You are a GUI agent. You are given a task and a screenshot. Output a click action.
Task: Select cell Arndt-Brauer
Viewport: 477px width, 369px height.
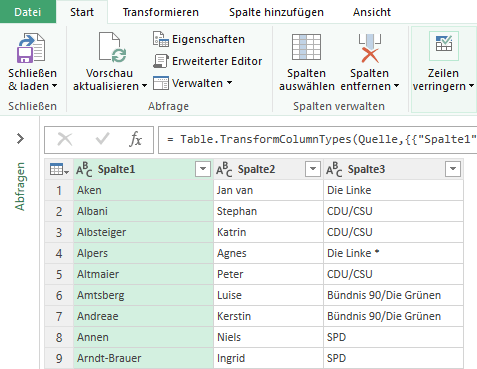pos(143,358)
